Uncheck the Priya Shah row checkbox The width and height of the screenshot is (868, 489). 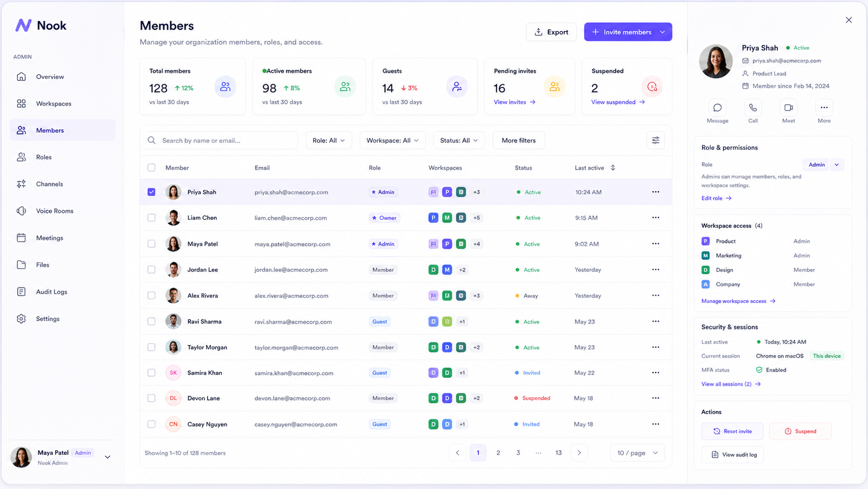pyautogui.click(x=152, y=192)
